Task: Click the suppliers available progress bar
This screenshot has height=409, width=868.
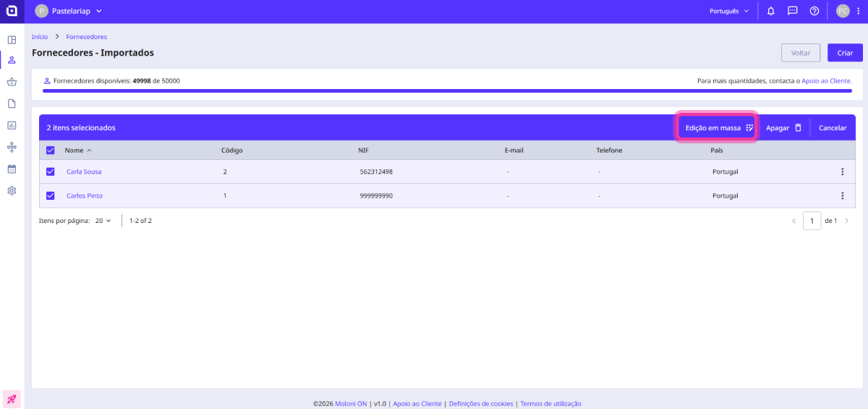Action: click(x=448, y=91)
